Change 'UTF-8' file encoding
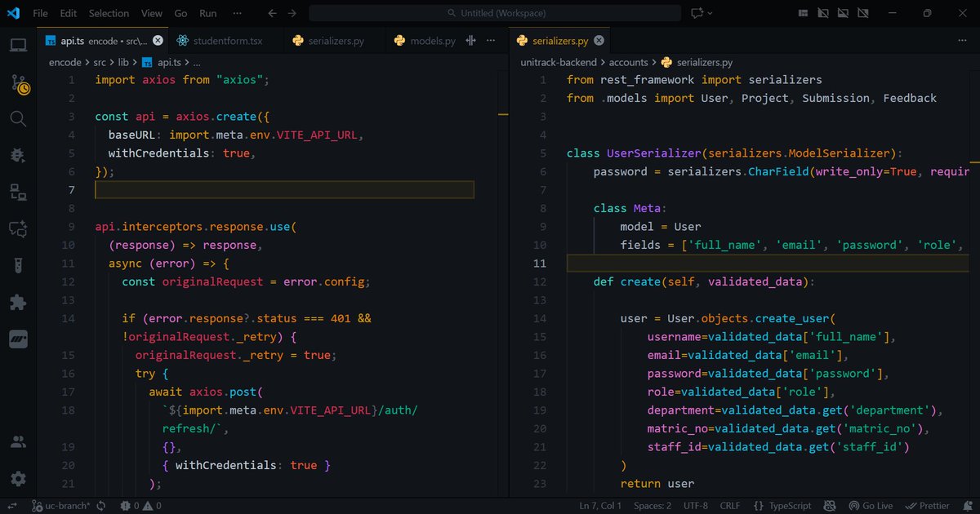Viewport: 980px width, 514px height. (x=695, y=506)
